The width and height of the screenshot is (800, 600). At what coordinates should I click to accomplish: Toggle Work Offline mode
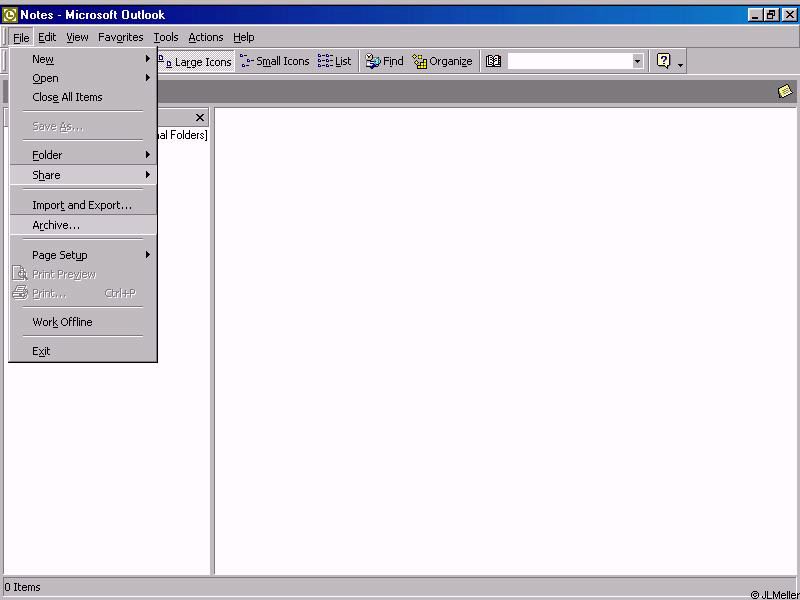click(62, 322)
